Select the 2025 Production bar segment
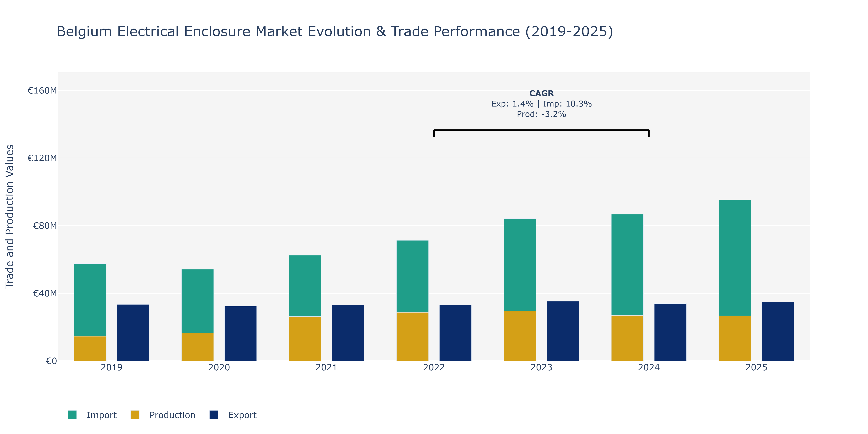Viewport: 868px width, 434px height. pos(735,338)
